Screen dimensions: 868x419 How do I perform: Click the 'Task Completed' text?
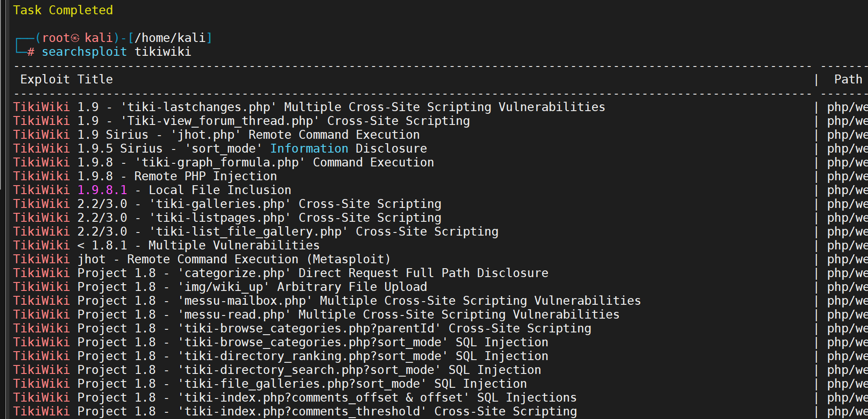click(63, 10)
